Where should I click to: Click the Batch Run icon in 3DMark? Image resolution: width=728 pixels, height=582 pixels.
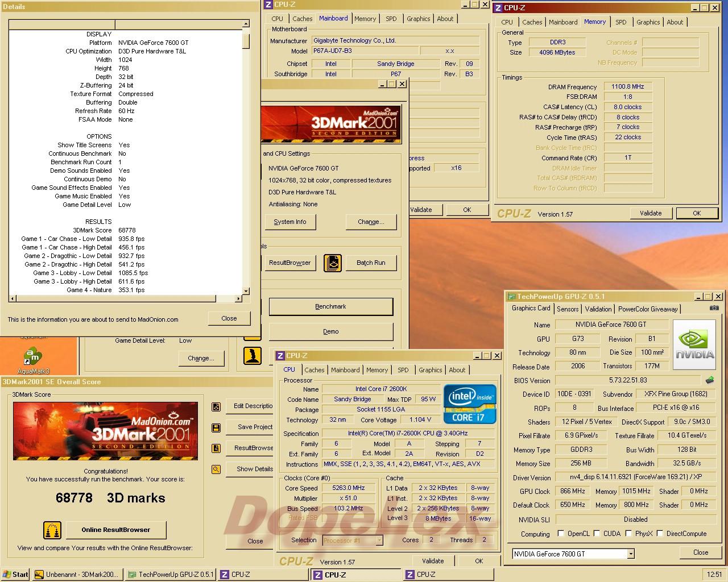click(x=333, y=263)
